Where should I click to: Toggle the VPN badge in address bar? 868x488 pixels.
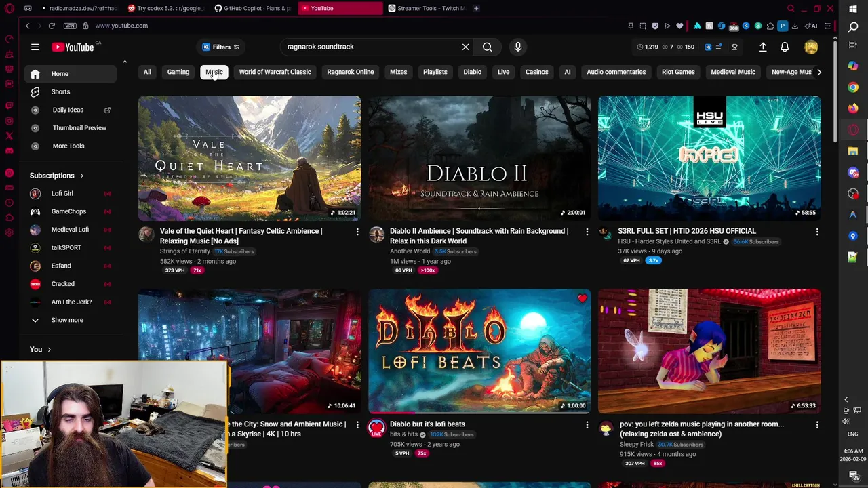pyautogui.click(x=70, y=26)
